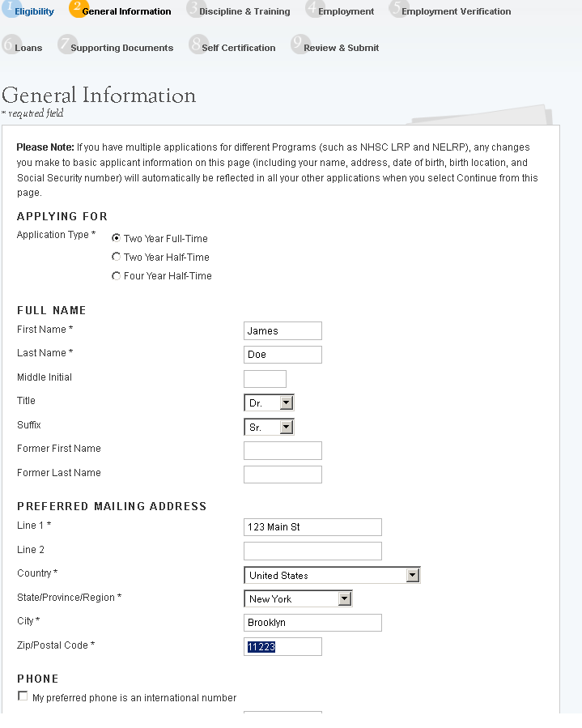Screen dimensions: 582x728
Task: Click the Employment step 4 icon
Action: pyautogui.click(x=313, y=8)
